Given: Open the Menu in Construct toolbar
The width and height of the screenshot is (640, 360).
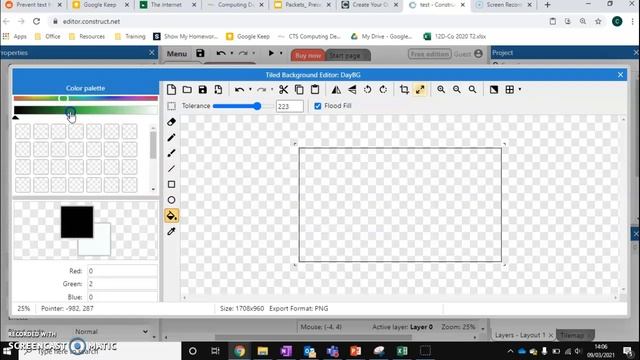Looking at the screenshot, I should pos(176,54).
